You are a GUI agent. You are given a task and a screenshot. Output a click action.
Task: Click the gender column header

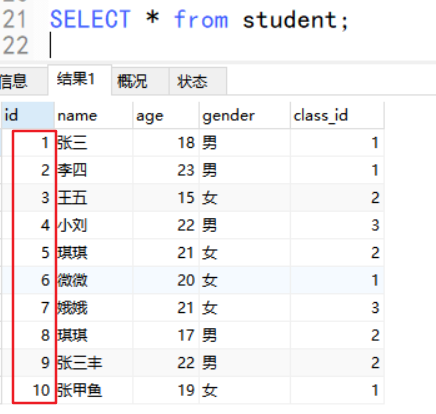coord(245,116)
